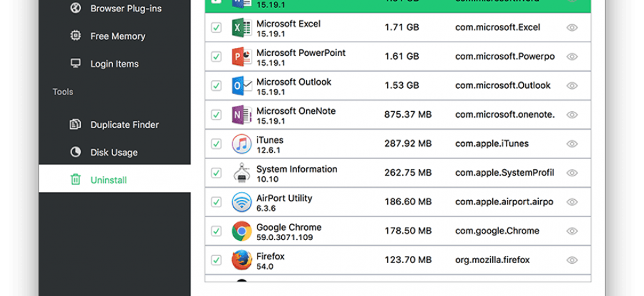644x296 pixels.
Task: Click the 287.92 MB size value
Action: pyautogui.click(x=408, y=144)
